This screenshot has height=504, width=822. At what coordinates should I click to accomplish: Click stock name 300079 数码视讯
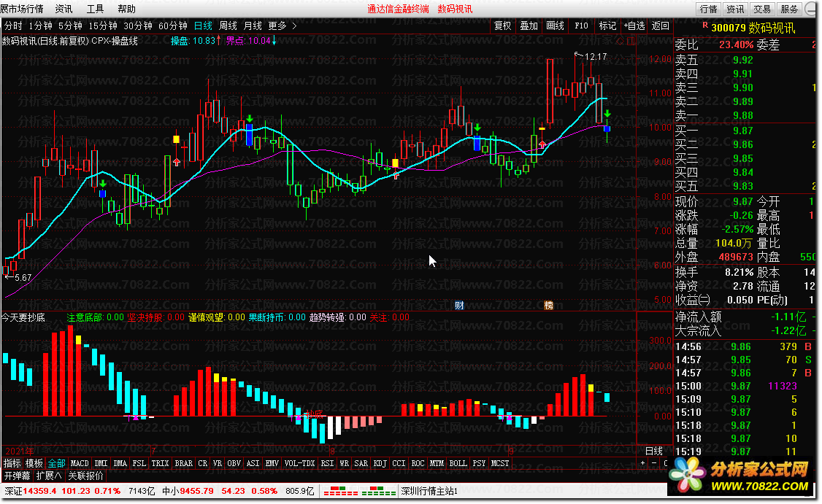pyautogui.click(x=753, y=28)
